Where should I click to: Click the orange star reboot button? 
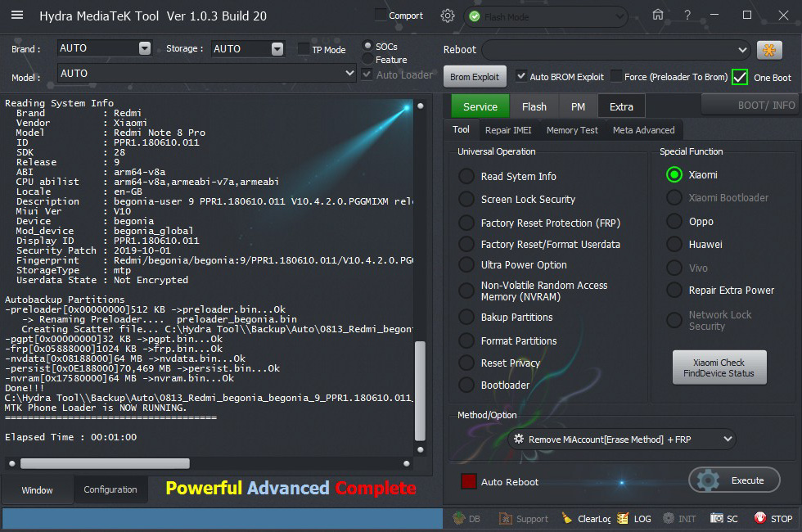coord(769,50)
